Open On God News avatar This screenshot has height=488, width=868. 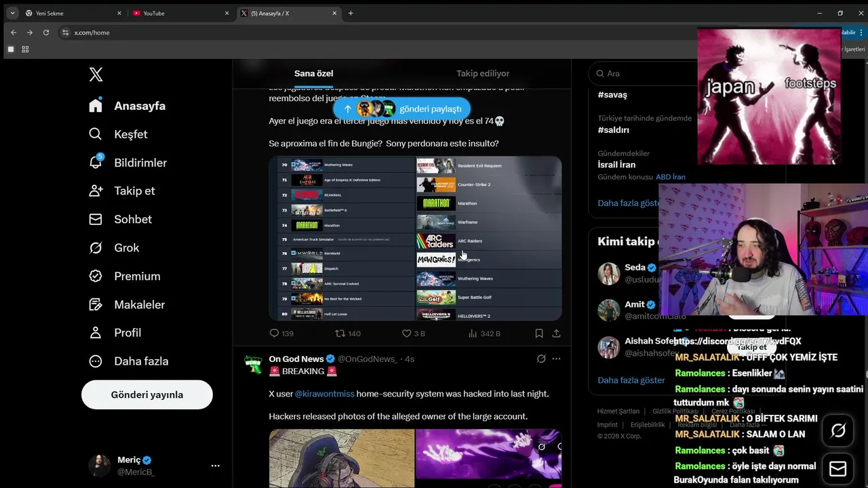click(x=253, y=365)
